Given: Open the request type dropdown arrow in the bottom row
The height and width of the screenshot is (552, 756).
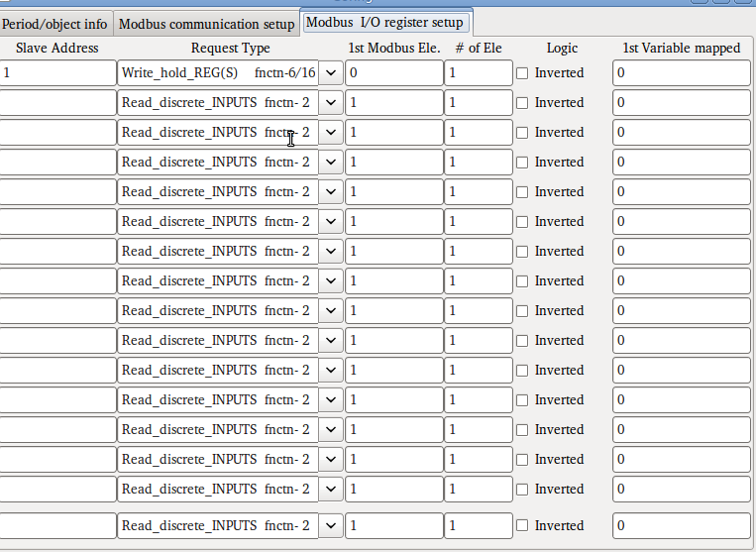Looking at the screenshot, I should pyautogui.click(x=331, y=525).
